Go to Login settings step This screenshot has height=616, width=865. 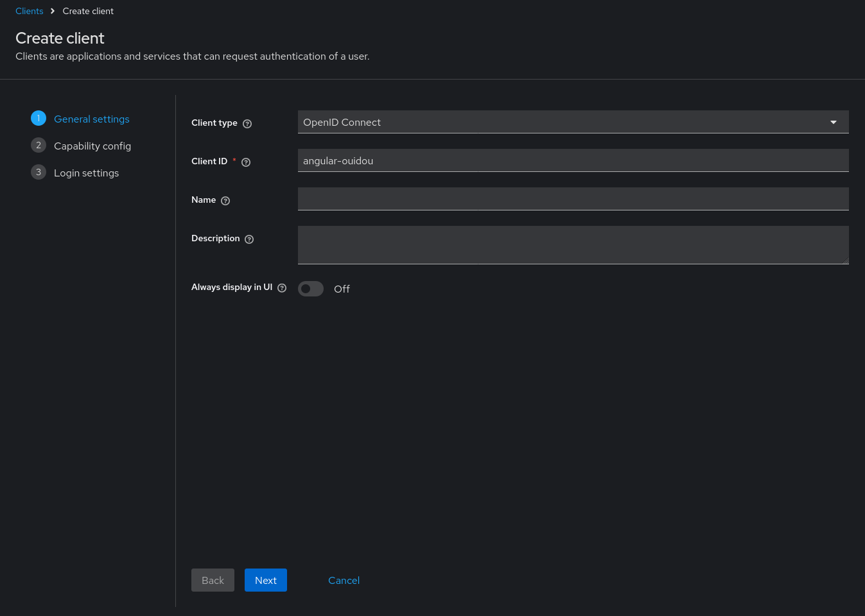(x=87, y=173)
